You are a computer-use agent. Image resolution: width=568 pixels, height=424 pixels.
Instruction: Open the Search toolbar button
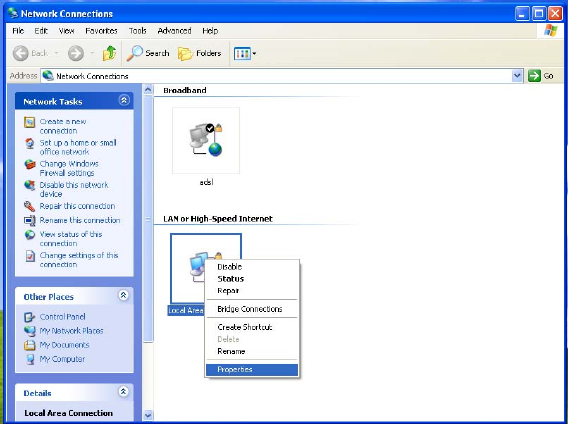pyautogui.click(x=148, y=53)
